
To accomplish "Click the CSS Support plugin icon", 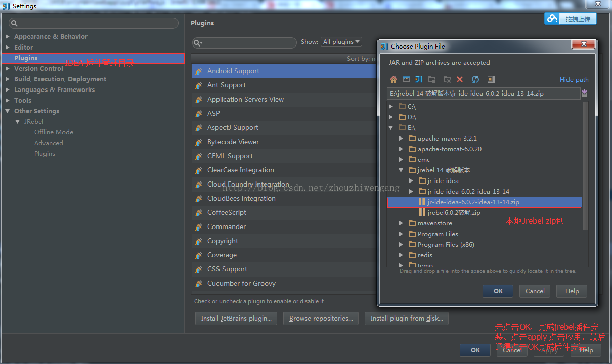I will 199,269.
